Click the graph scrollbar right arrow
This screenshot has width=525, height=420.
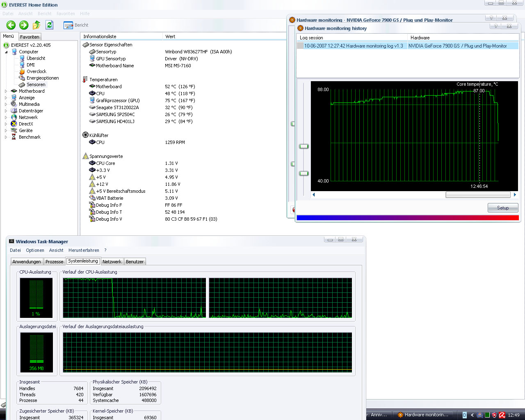click(x=515, y=195)
